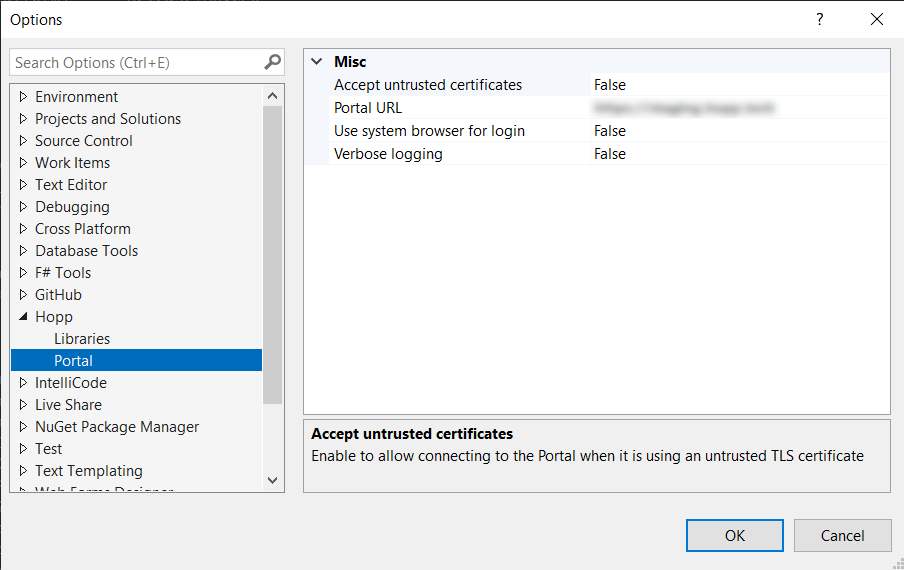Expand the IntelliCode node
This screenshot has height=570, width=904.
pos(23,382)
